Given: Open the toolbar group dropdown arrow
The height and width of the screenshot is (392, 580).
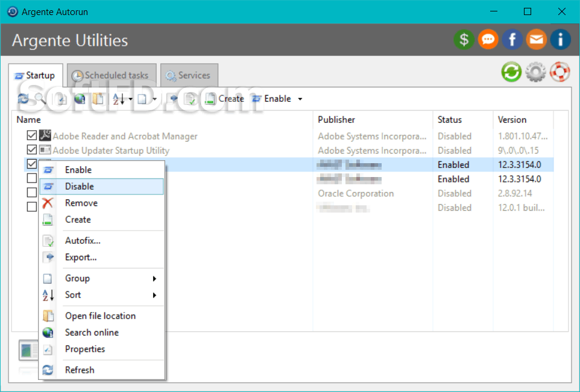Looking at the screenshot, I should (154, 99).
